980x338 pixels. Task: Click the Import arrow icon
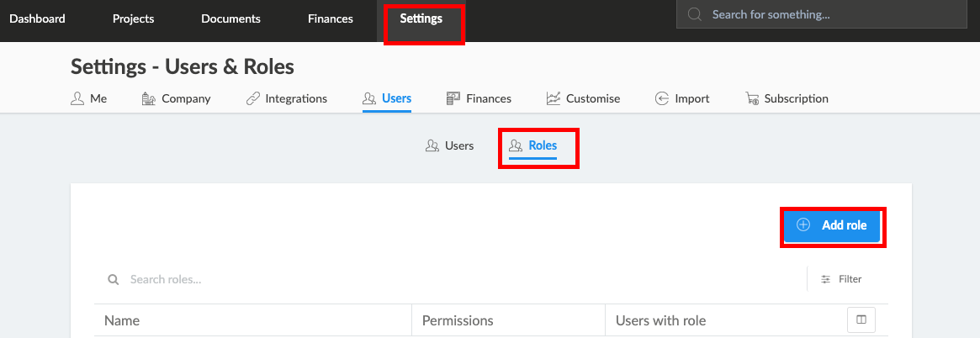(662, 98)
